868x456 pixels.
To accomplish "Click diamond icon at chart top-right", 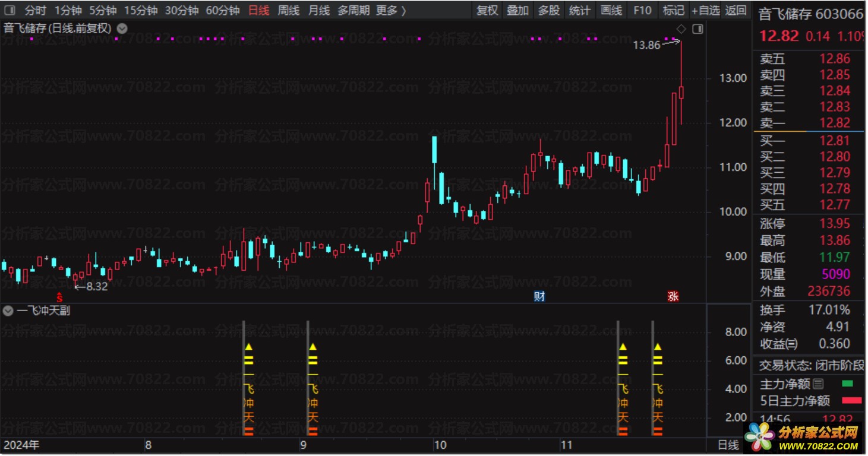I will click(681, 28).
